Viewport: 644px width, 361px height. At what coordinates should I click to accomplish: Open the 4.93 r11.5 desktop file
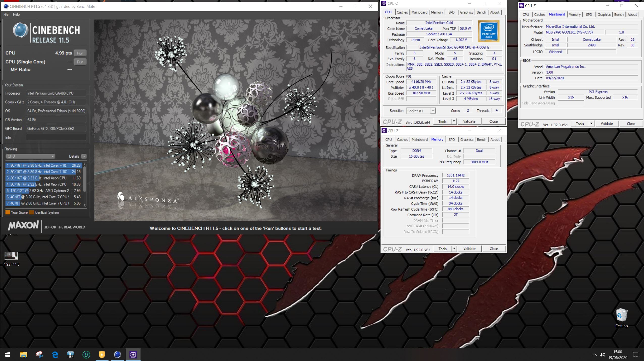coord(11,259)
